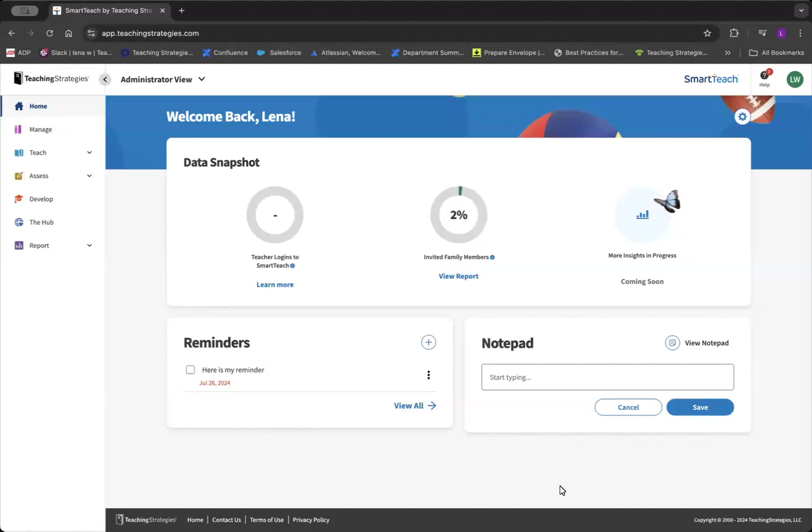Click the LW profile avatar

pyautogui.click(x=795, y=79)
